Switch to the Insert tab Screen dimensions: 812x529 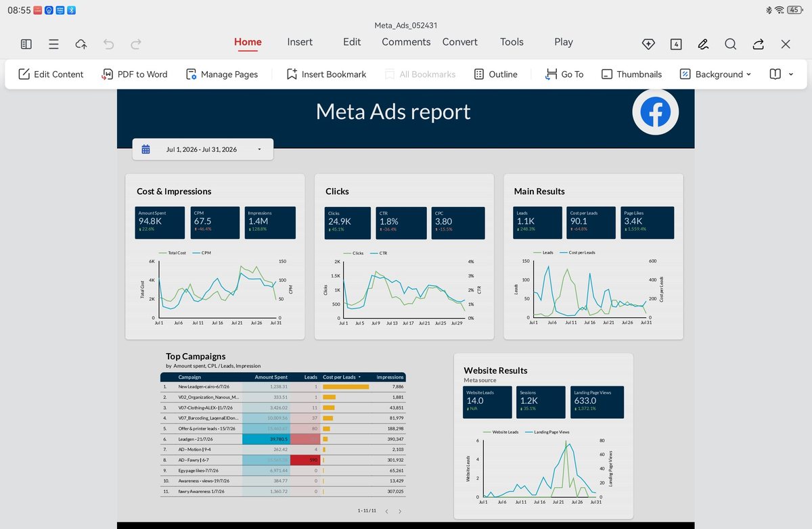[300, 42]
